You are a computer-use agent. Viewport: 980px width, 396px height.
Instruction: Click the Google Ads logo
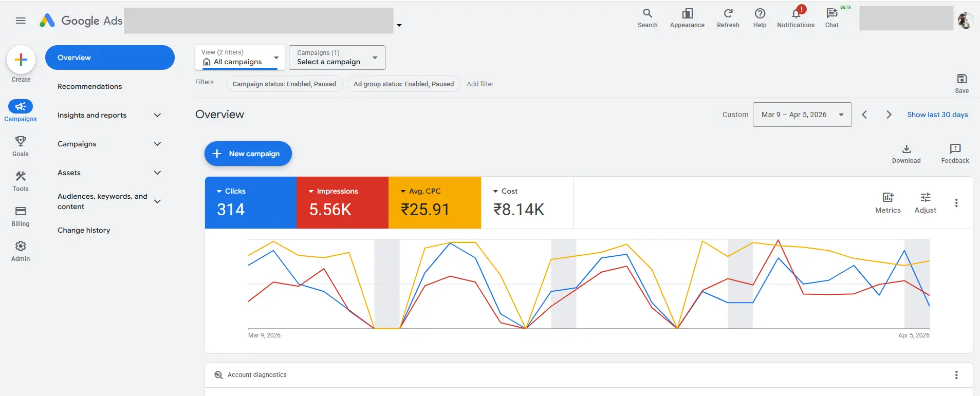click(x=81, y=21)
